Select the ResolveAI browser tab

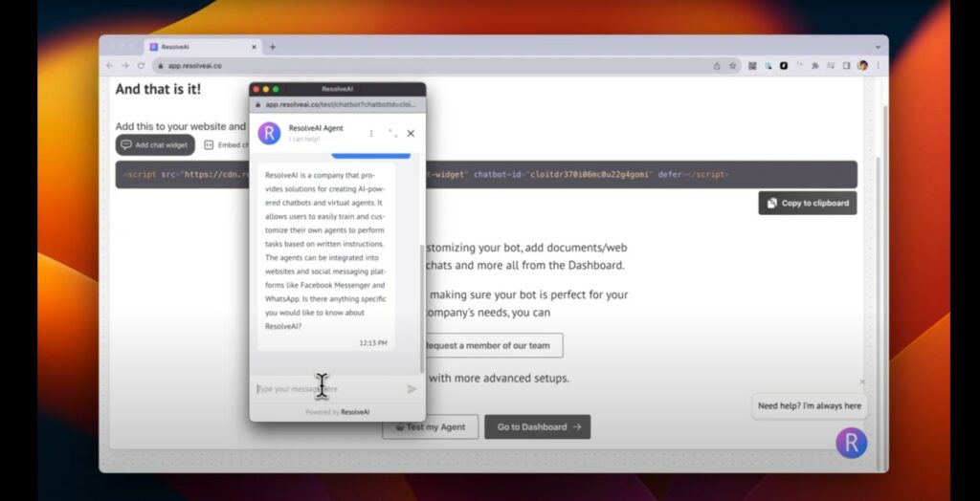pyautogui.click(x=204, y=47)
